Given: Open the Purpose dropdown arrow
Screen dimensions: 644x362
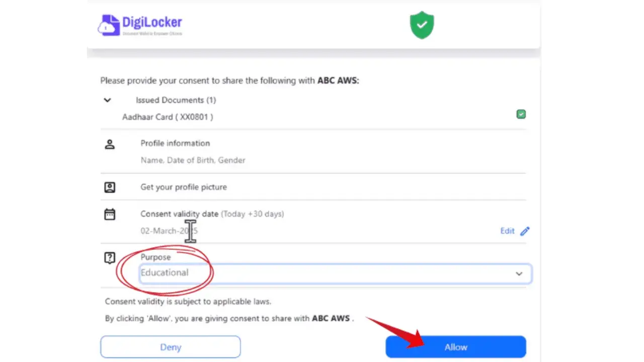Looking at the screenshot, I should pyautogui.click(x=519, y=274).
